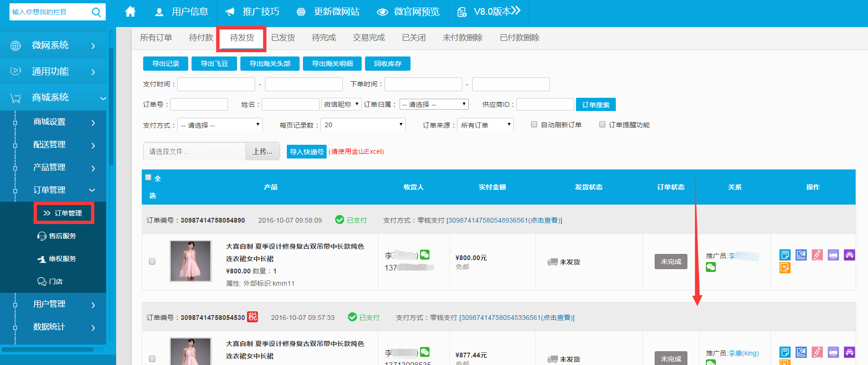Click the search magnifier icon
Viewport: 868px width, 365px height.
(x=96, y=12)
